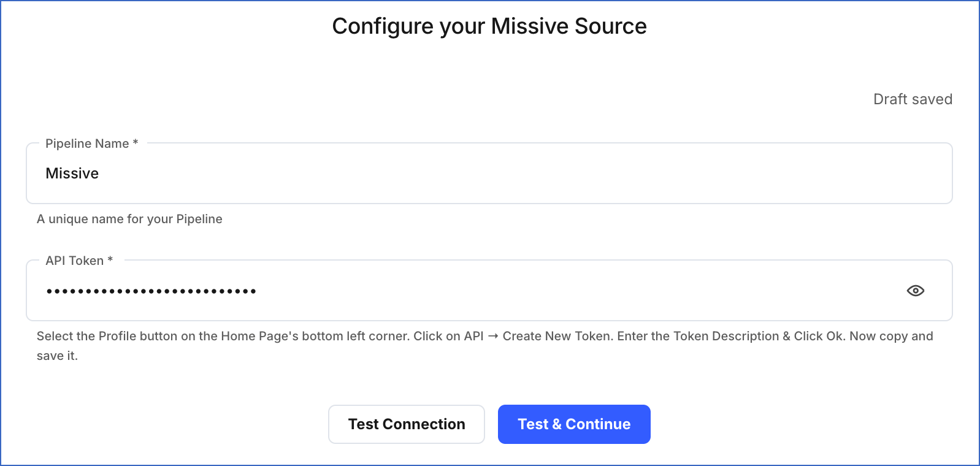The height and width of the screenshot is (466, 980).
Task: Select the Test & Continue blue button
Action: click(574, 424)
